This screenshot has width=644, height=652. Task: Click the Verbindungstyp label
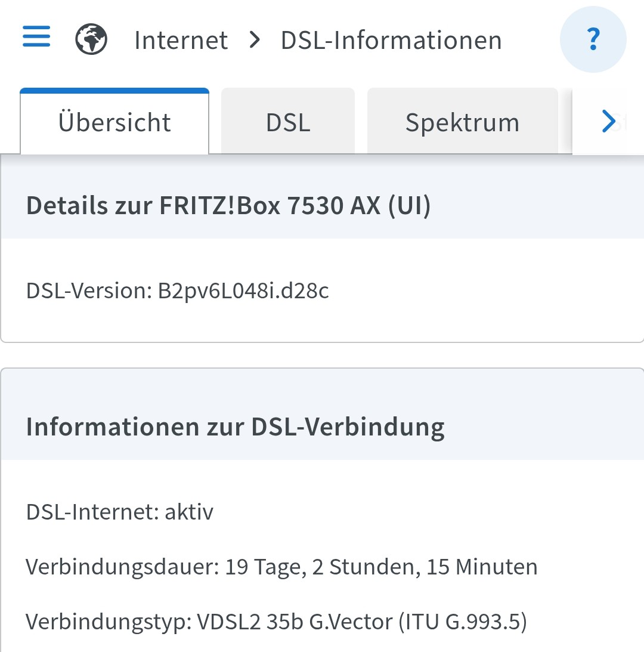coord(108,622)
